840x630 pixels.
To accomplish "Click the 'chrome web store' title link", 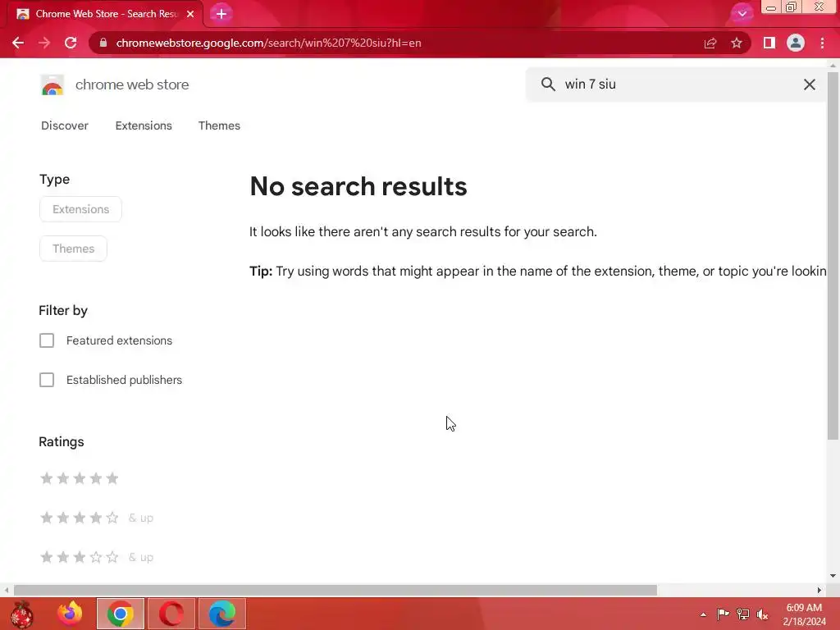I will [x=132, y=84].
